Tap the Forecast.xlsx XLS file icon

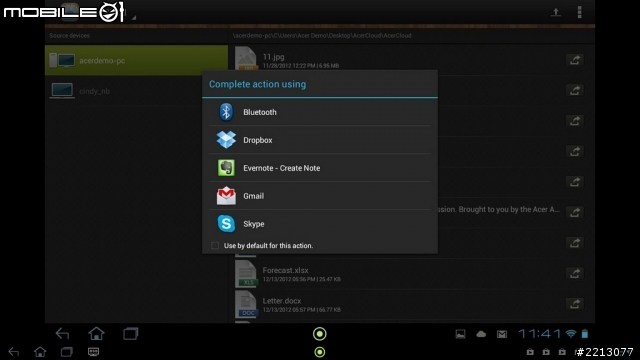click(x=246, y=274)
